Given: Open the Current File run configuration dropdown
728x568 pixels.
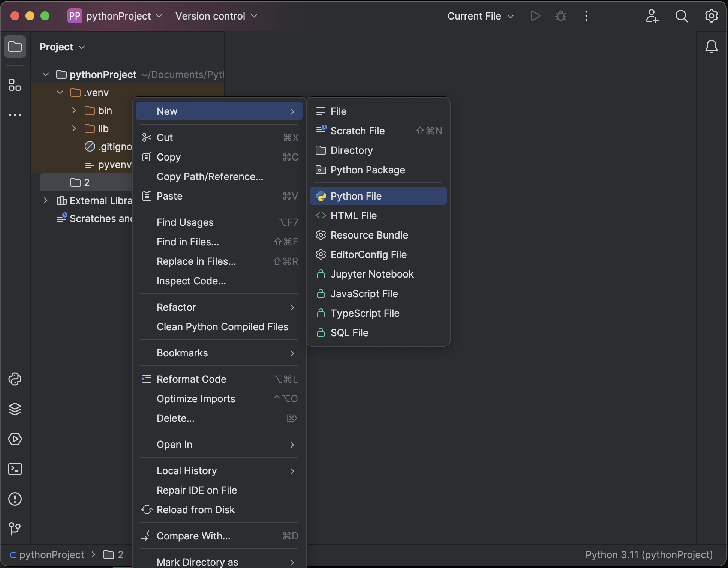Looking at the screenshot, I should [480, 16].
